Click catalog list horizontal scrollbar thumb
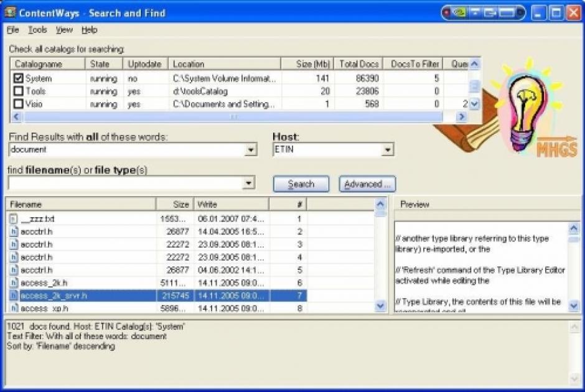585x392 pixels. 233,117
